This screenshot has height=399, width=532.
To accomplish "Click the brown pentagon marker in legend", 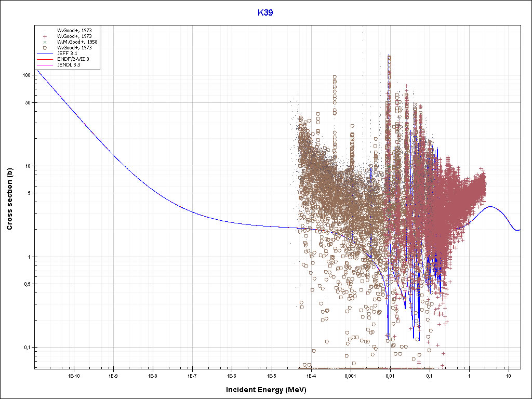I will click(45, 47).
